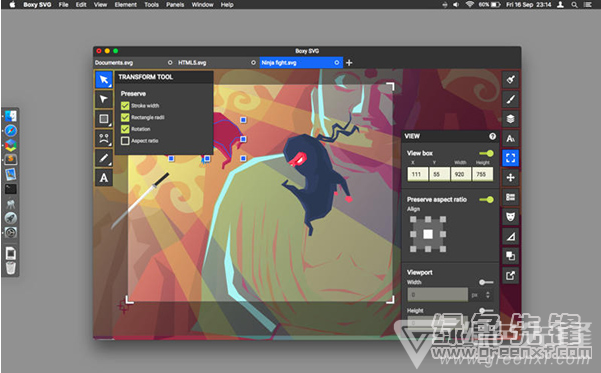Image resolution: width=601 pixels, height=373 pixels.
Task: Open the Masks panel icon
Action: pos(511,217)
